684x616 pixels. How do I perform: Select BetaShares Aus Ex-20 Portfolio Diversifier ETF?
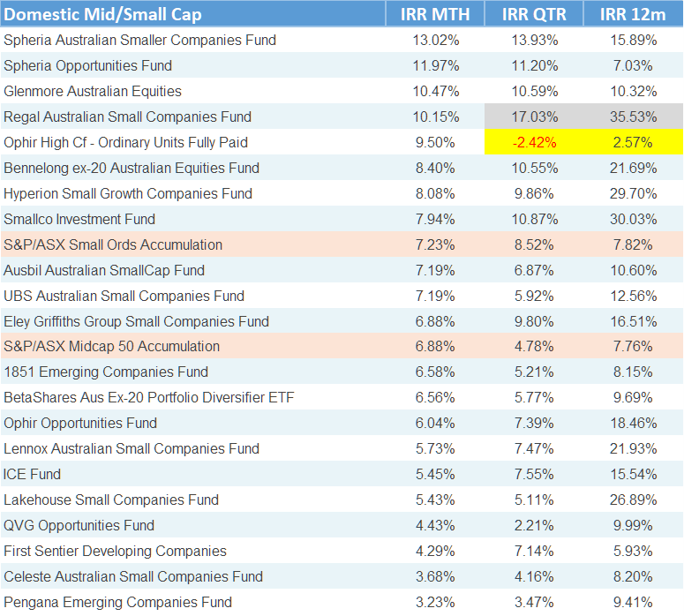(149, 397)
